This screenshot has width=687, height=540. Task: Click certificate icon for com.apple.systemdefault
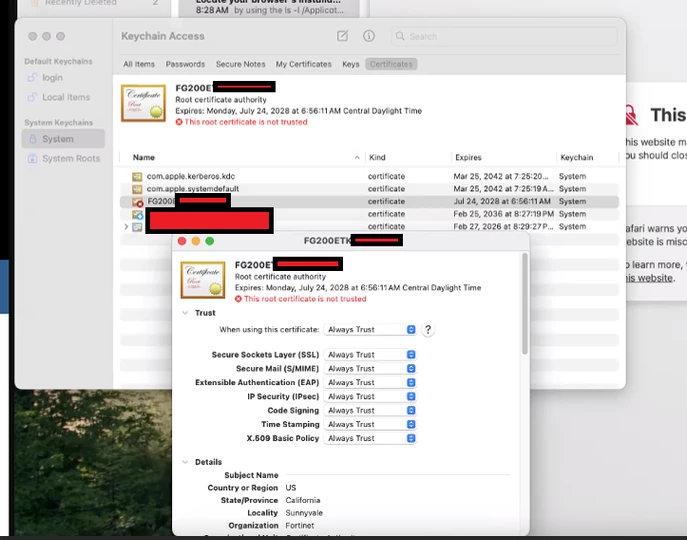137,189
